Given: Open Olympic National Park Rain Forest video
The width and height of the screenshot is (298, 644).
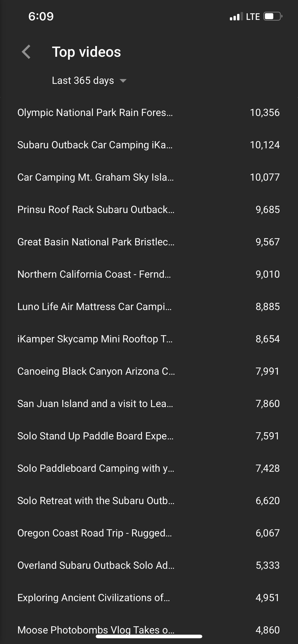Looking at the screenshot, I should coord(95,113).
